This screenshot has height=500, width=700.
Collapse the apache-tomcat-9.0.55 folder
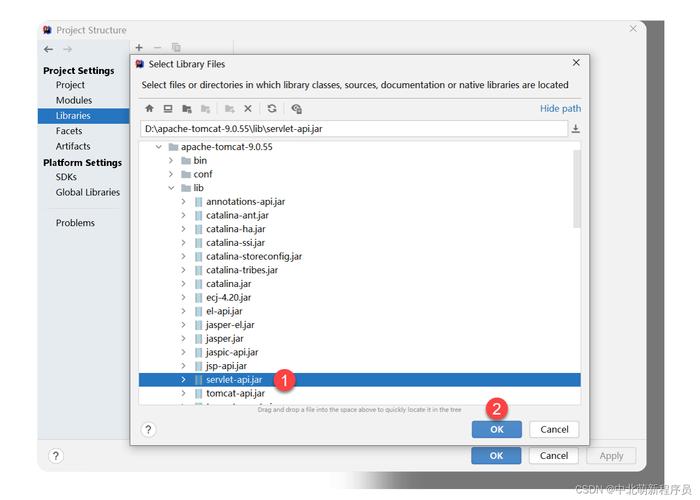(x=158, y=146)
